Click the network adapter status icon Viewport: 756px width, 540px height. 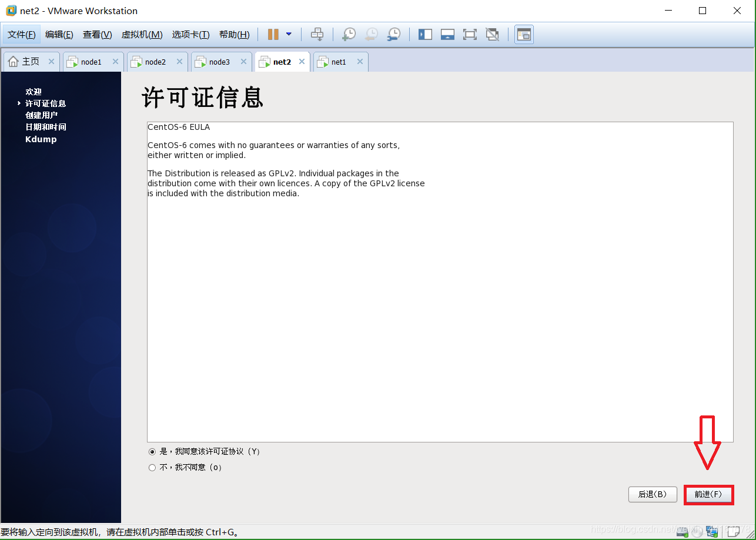[712, 532]
